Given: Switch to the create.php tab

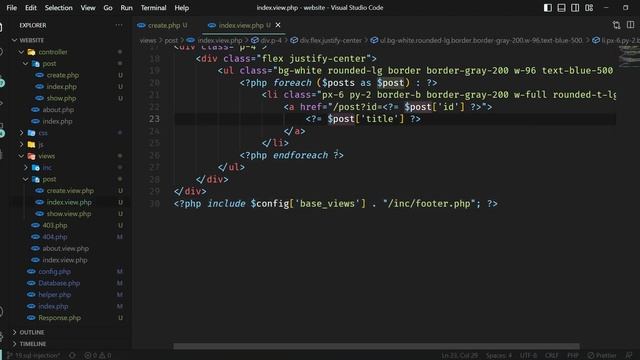Looking at the screenshot, I should (163, 25).
